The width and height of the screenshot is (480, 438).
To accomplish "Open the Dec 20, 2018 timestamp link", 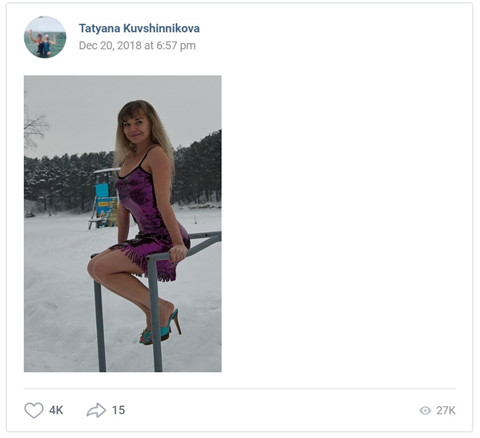I will coord(137,45).
